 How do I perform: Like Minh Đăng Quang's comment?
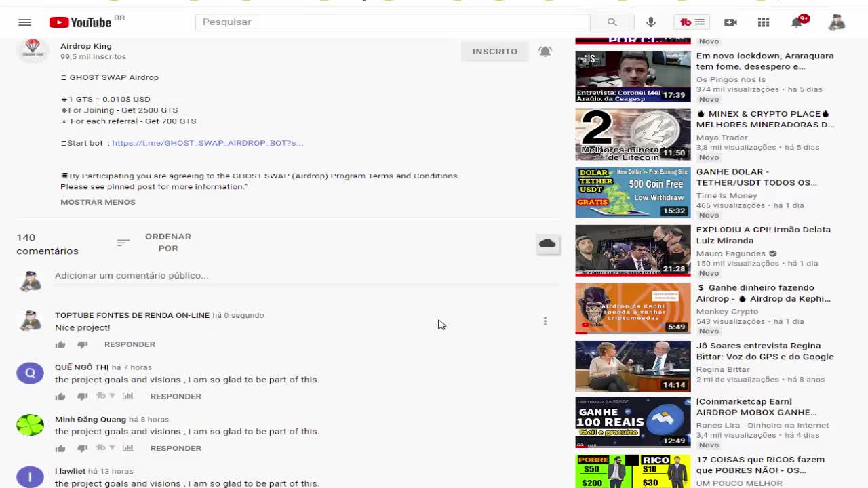(x=60, y=449)
